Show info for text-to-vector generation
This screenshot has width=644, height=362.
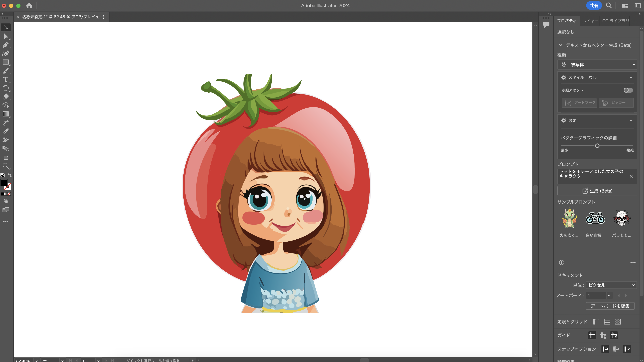point(561,262)
